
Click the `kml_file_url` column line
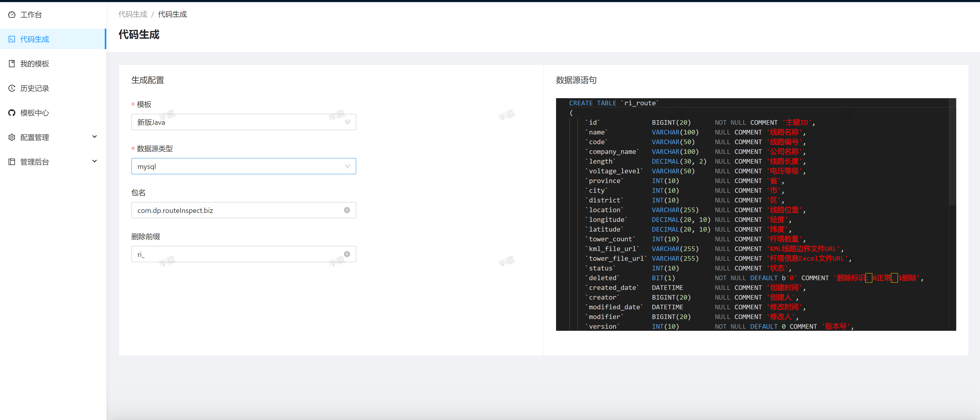714,249
